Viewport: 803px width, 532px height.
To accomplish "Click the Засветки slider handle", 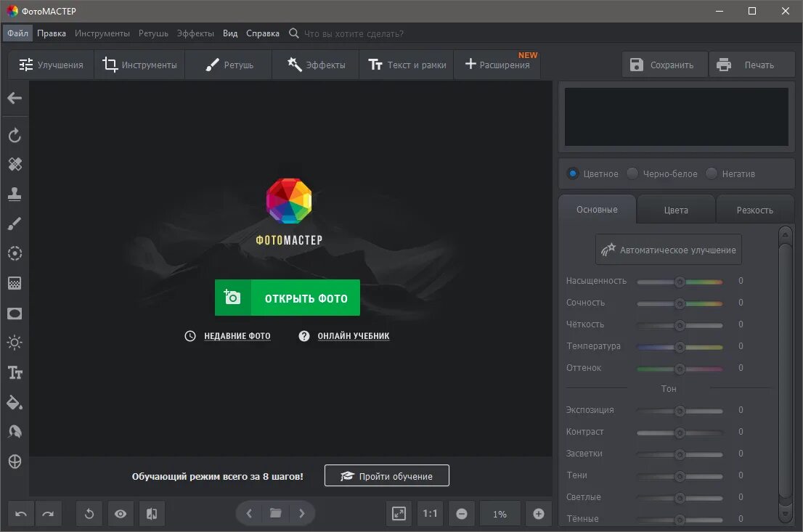I will pos(680,454).
